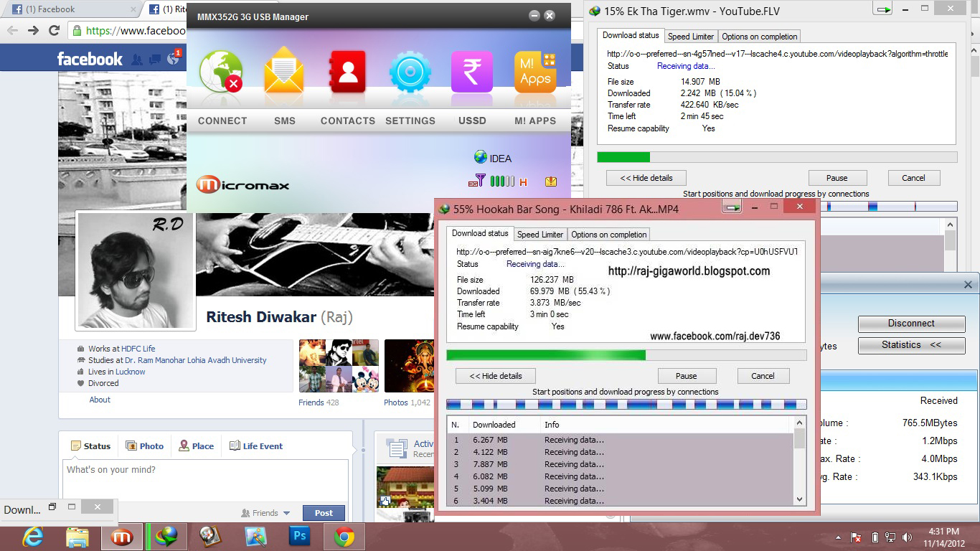980x551 pixels.
Task: Click Hookah Bar download progress bar
Action: click(626, 355)
